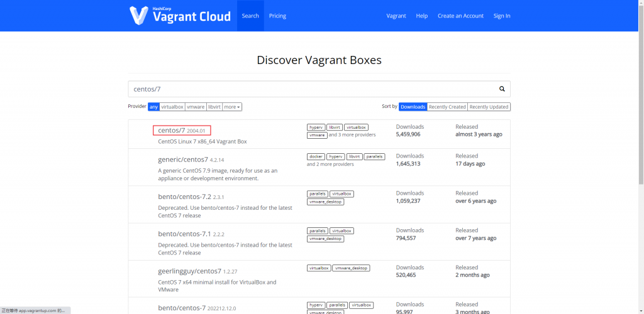Click download count 520,465
Screen dimensions: 644x314
(x=406, y=275)
